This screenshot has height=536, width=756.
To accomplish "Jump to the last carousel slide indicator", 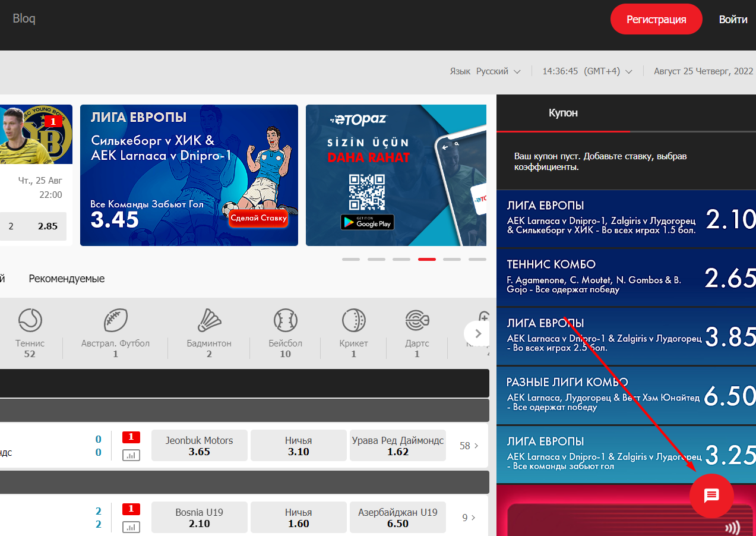I will point(477,259).
